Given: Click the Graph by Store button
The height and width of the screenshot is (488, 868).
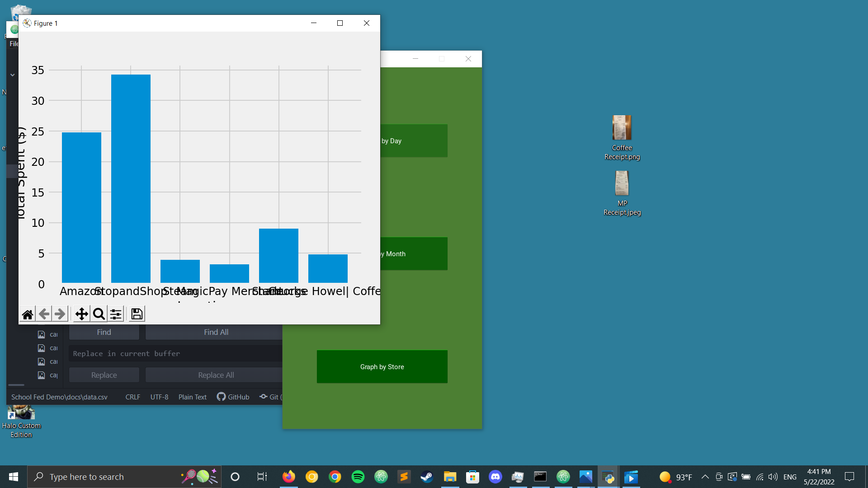Looking at the screenshot, I should click(x=382, y=366).
